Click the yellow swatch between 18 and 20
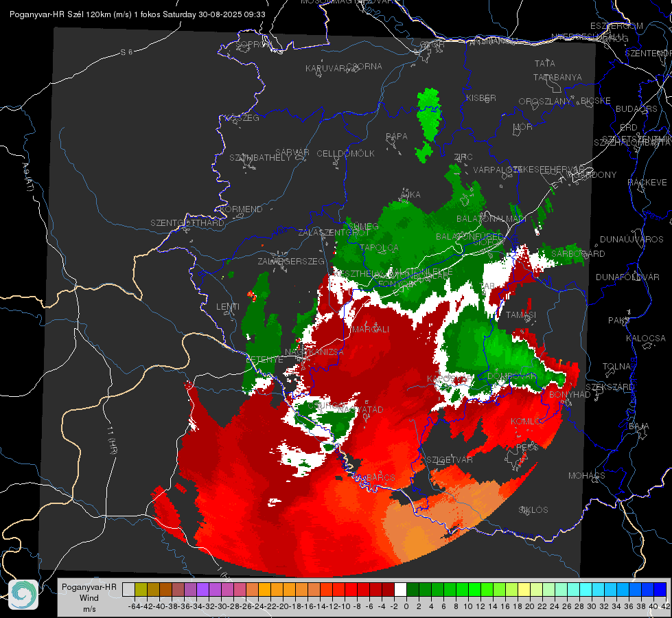Image resolution: width=672 pixels, height=618 pixels. [524, 590]
